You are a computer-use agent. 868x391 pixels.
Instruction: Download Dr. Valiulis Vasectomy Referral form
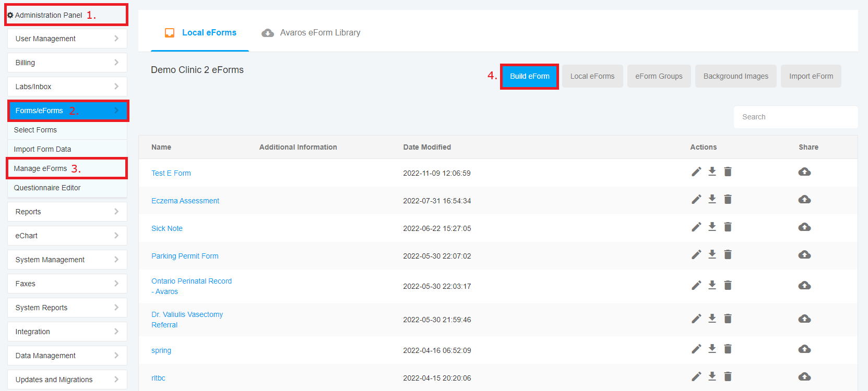(x=712, y=319)
